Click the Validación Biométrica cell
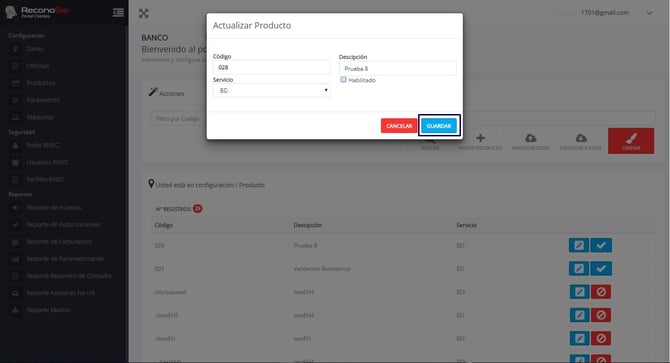 point(322,269)
